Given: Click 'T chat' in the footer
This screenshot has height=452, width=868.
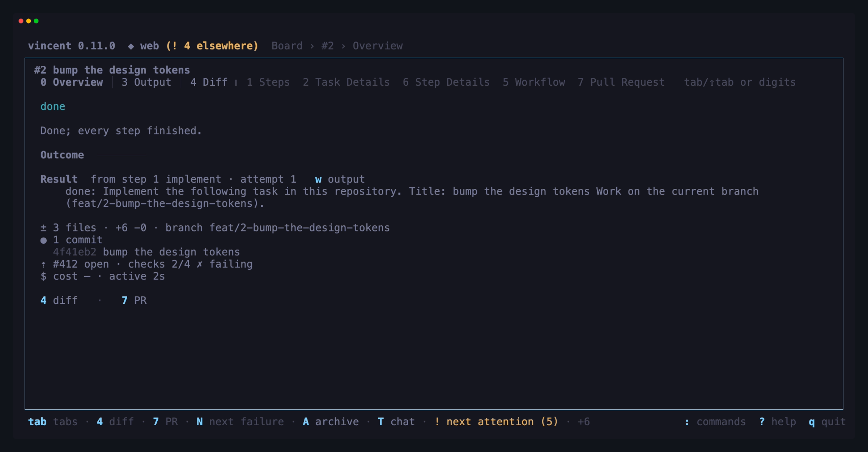Looking at the screenshot, I should 396,422.
